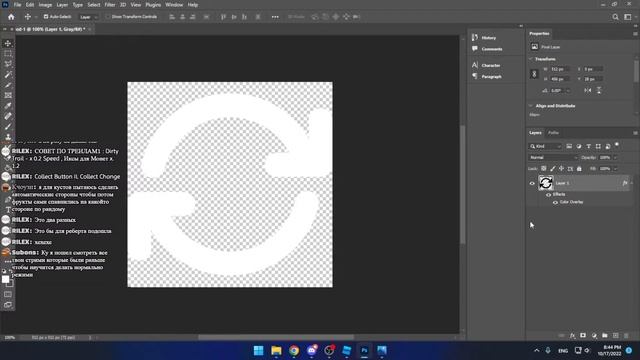This screenshot has height=360, width=640.
Task: Open the Fill slider dropdown arrow
Action: [615, 169]
